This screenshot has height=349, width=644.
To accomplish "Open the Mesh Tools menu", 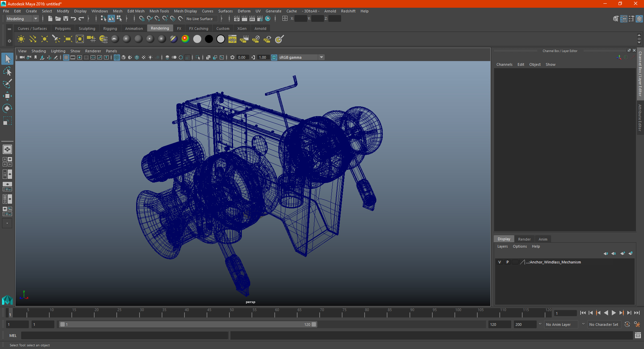I will [x=159, y=11].
